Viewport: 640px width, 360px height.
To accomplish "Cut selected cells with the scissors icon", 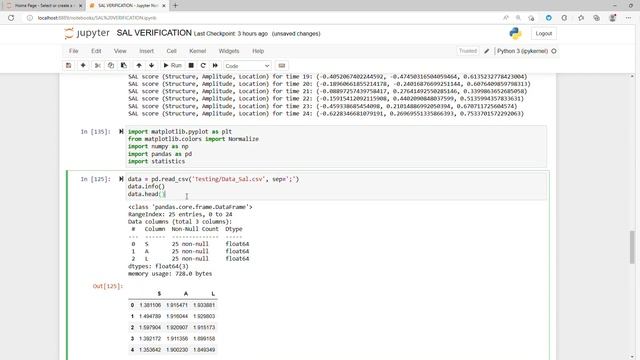I will click(98, 66).
